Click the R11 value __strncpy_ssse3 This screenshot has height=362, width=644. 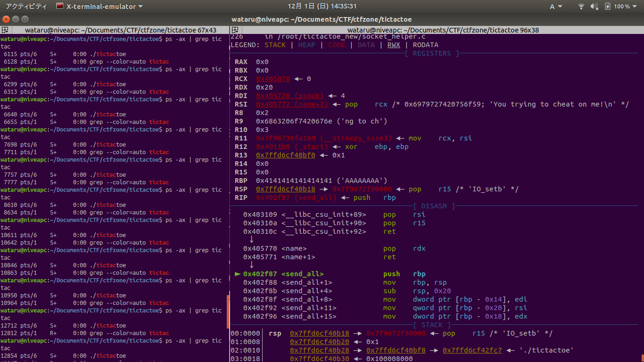coord(324,138)
